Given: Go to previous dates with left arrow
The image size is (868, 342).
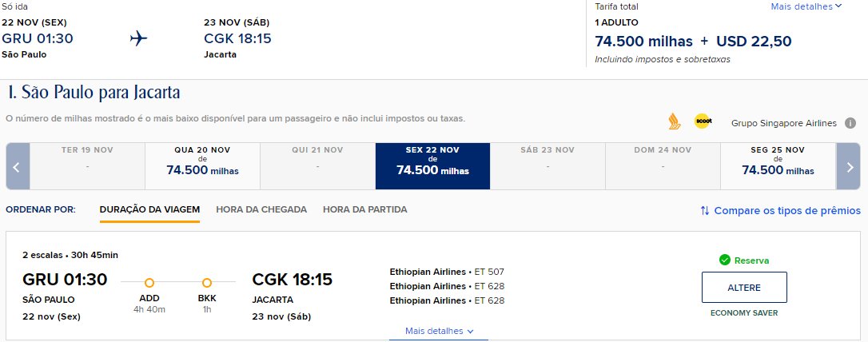Looking at the screenshot, I should click(18, 166).
